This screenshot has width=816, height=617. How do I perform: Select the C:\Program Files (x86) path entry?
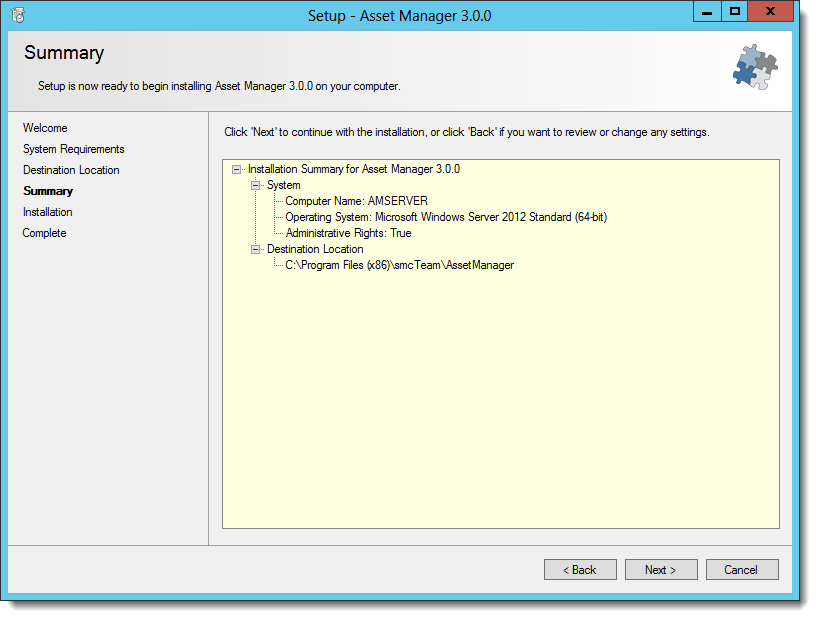tap(400, 265)
